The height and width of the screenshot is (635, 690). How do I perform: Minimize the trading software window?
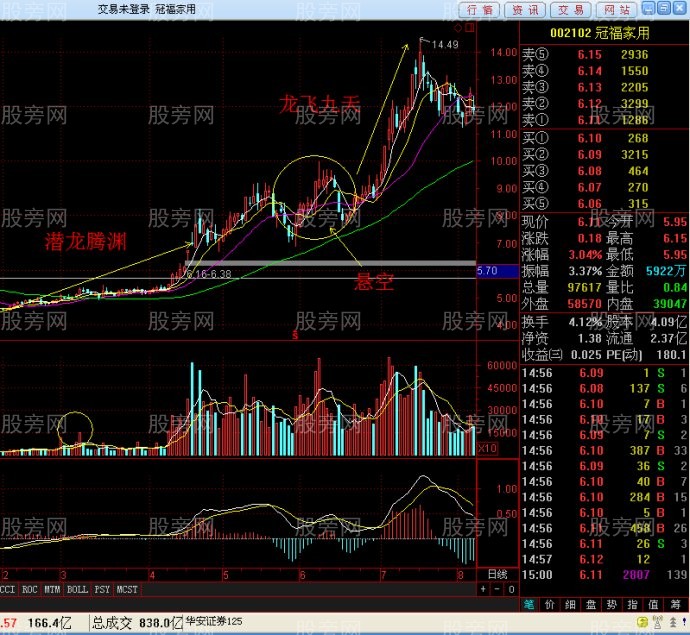[648, 7]
